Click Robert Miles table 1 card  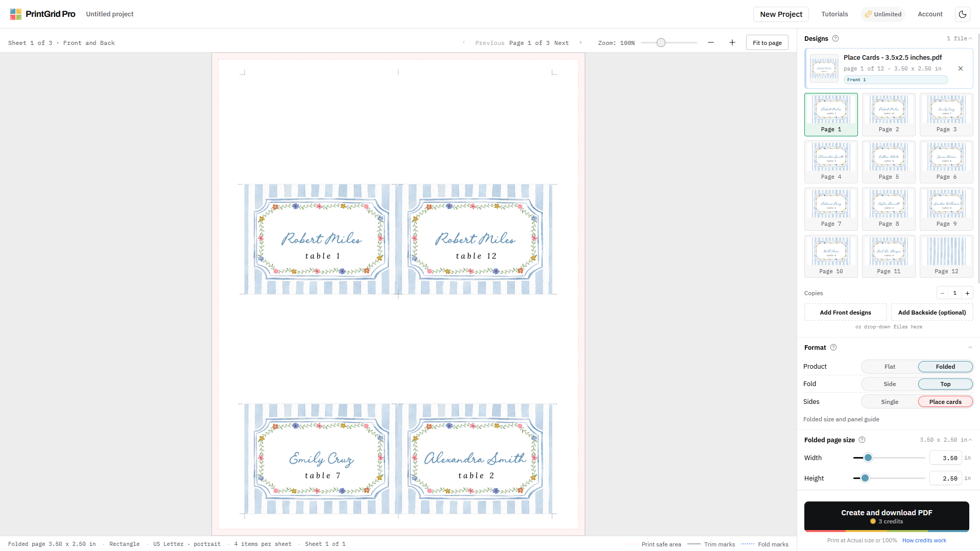click(321, 239)
